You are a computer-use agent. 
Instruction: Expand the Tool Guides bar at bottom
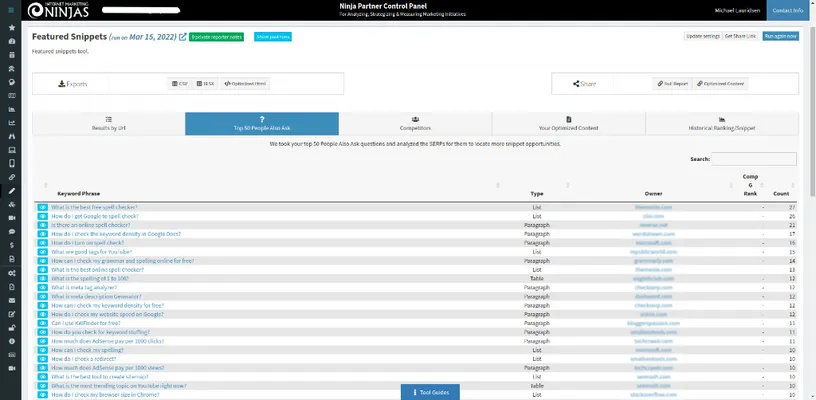[435, 392]
